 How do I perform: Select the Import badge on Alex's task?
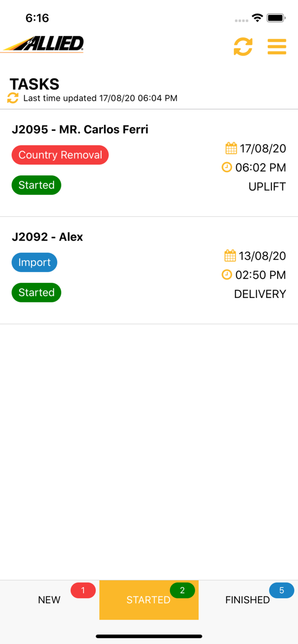(x=34, y=262)
